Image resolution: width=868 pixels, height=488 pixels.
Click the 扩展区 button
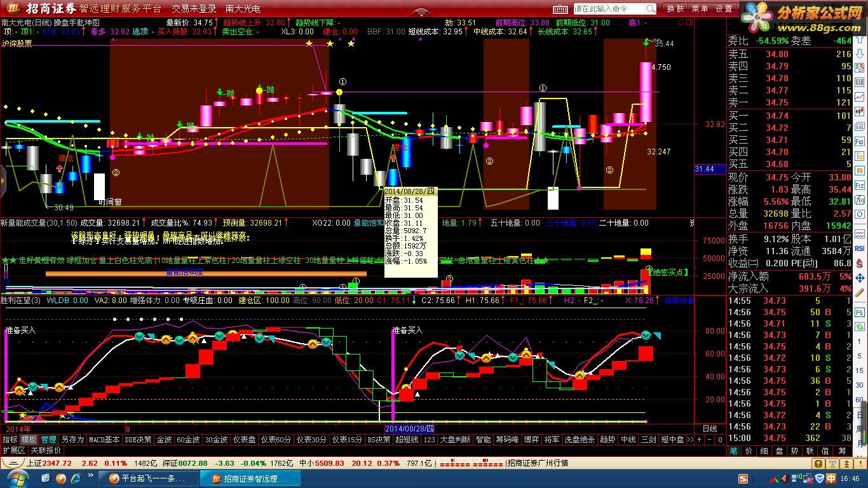[x=14, y=450]
